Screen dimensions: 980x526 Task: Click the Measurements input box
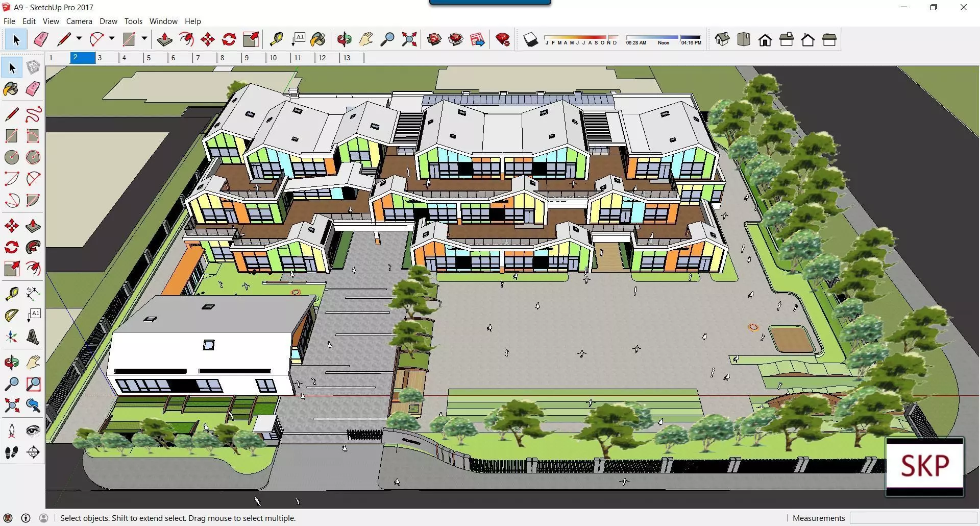pyautogui.click(x=913, y=518)
